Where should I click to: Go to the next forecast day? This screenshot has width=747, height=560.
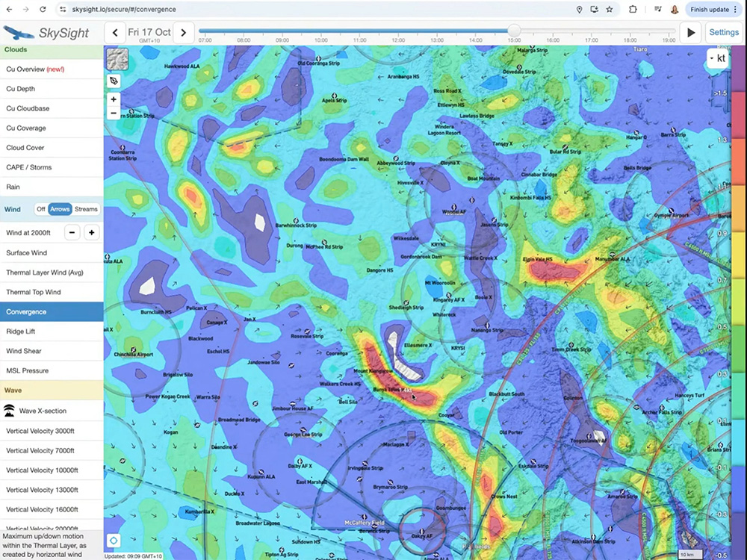[184, 32]
